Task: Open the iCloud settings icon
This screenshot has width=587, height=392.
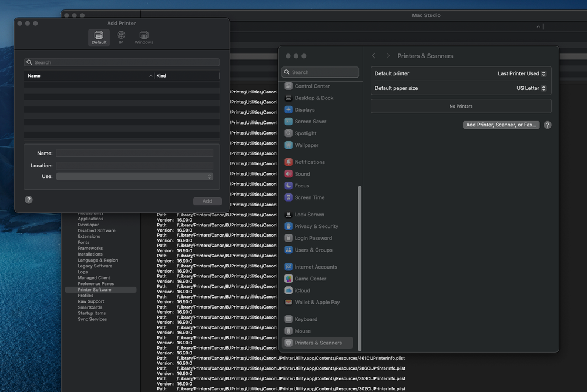Action: coord(289,290)
